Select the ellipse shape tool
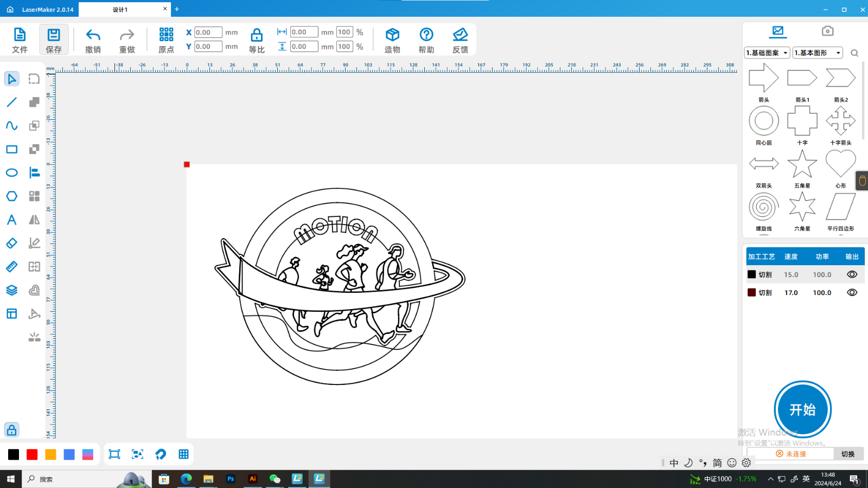Viewport: 868px width, 488px height. coord(11,173)
